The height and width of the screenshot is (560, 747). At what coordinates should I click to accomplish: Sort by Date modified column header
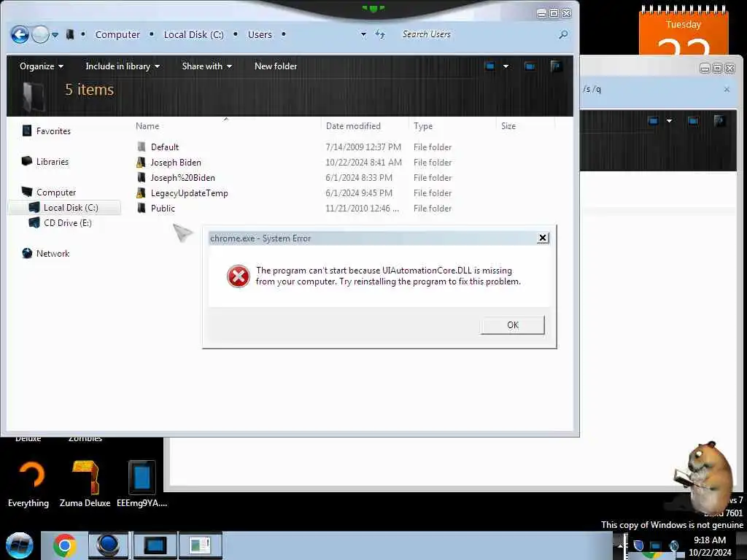(353, 126)
